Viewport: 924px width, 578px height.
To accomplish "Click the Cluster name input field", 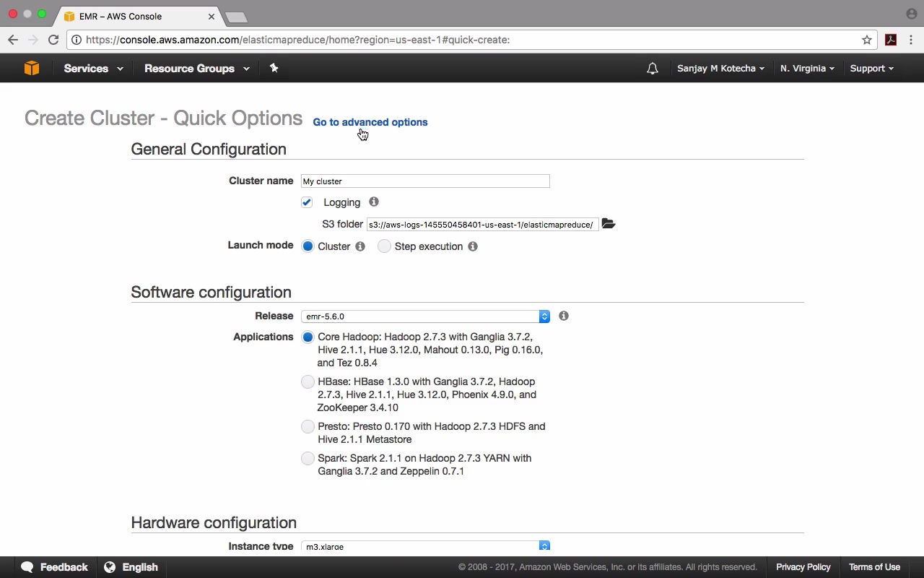I will [425, 181].
